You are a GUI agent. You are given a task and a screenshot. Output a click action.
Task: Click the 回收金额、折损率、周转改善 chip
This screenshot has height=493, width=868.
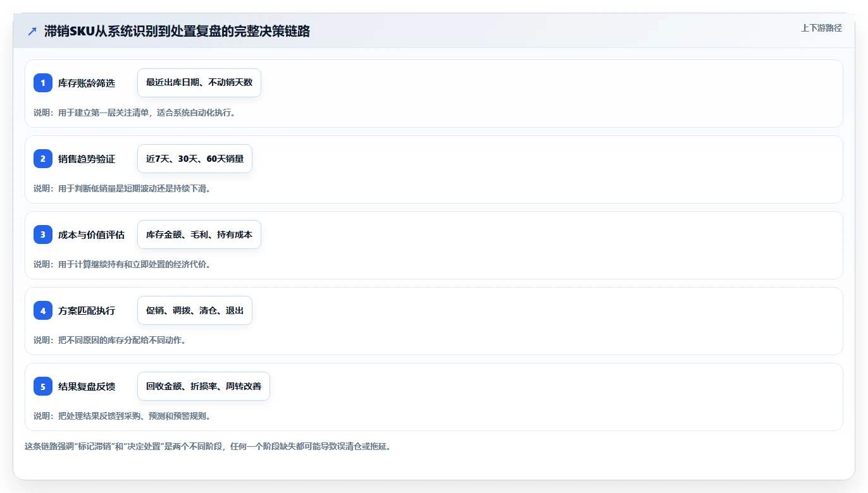point(204,386)
